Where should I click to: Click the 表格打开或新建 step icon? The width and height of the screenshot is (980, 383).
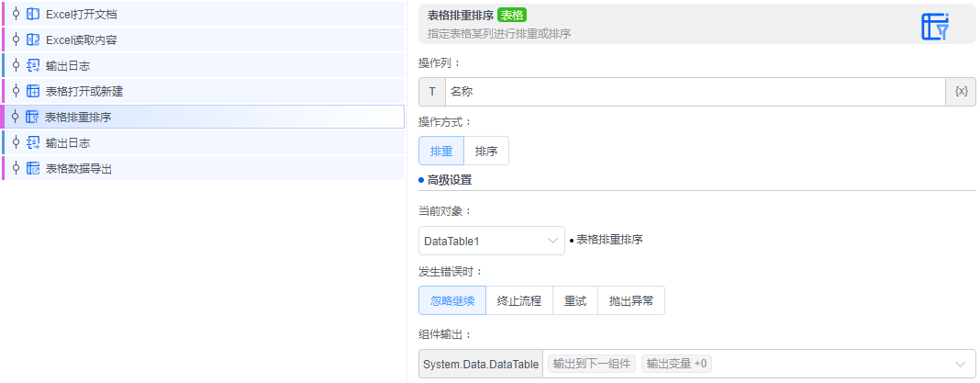coord(33,91)
